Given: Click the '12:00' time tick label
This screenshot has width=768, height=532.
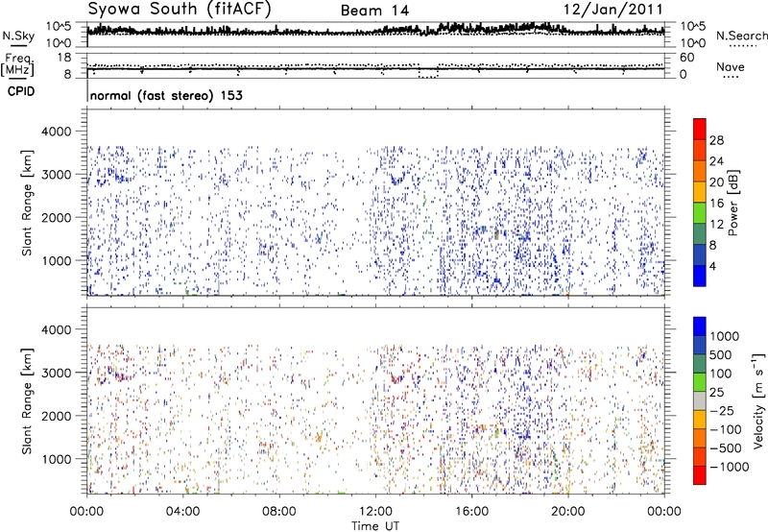Looking at the screenshot, I should [375, 512].
